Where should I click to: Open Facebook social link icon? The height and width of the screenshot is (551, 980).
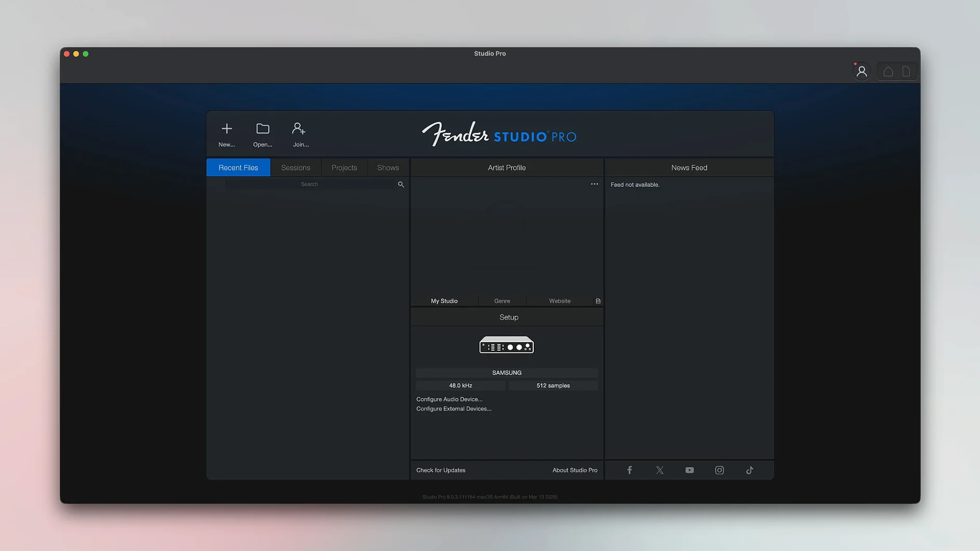pos(629,470)
